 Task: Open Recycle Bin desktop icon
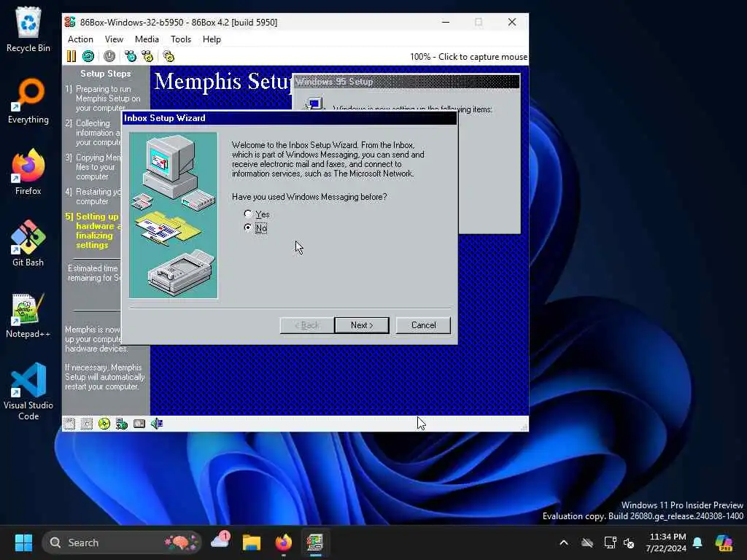(x=28, y=28)
